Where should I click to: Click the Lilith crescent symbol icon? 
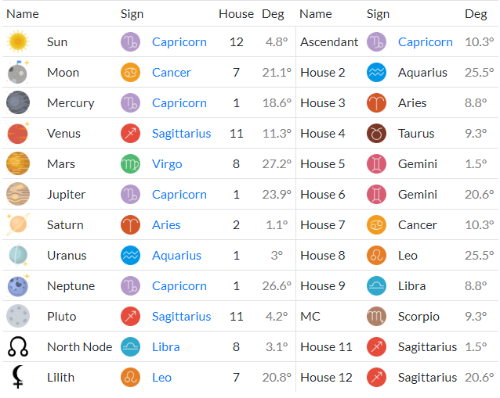(18, 377)
